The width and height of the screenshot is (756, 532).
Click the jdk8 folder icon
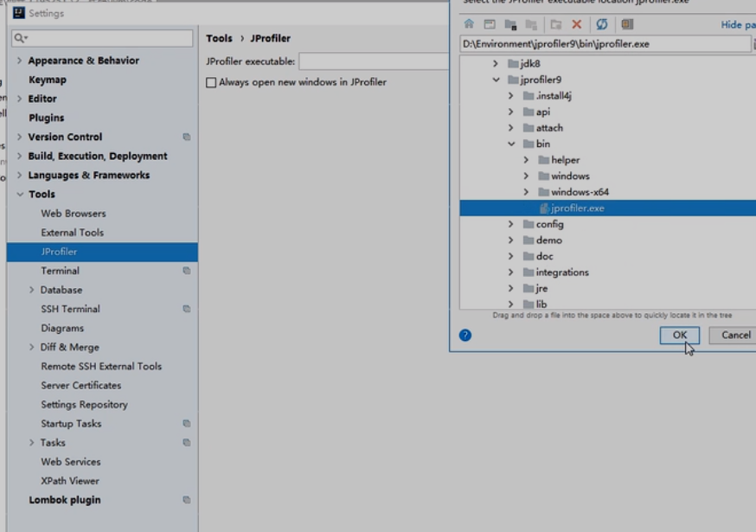click(513, 64)
